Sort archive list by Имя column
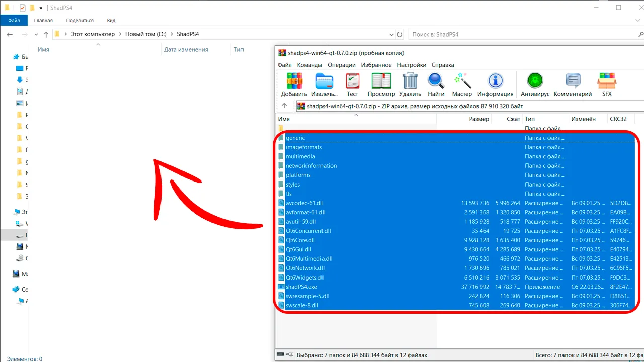This screenshot has width=644, height=362. (x=356, y=119)
